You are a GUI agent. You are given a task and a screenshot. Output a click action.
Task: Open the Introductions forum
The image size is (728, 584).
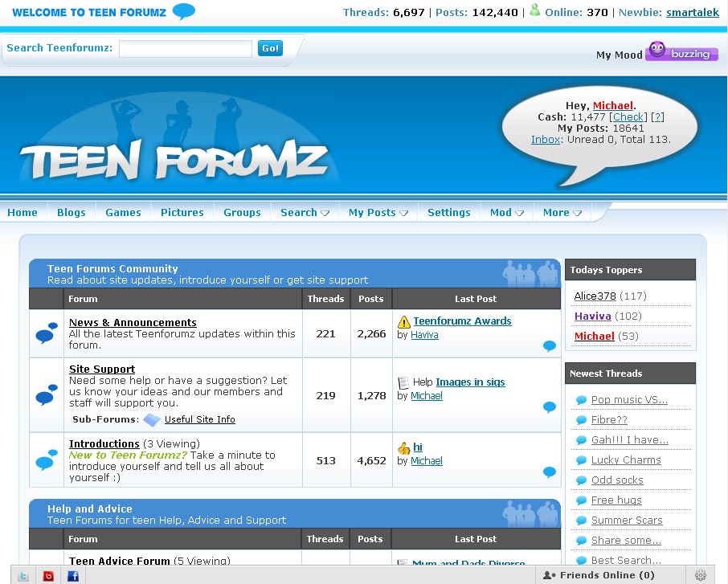[104, 443]
